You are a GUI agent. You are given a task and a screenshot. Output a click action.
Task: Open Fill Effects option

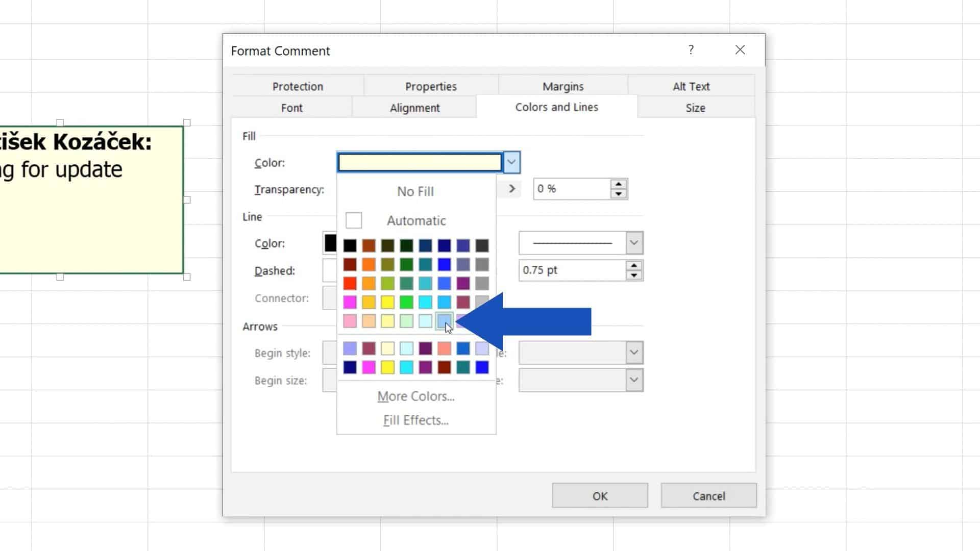pos(415,420)
